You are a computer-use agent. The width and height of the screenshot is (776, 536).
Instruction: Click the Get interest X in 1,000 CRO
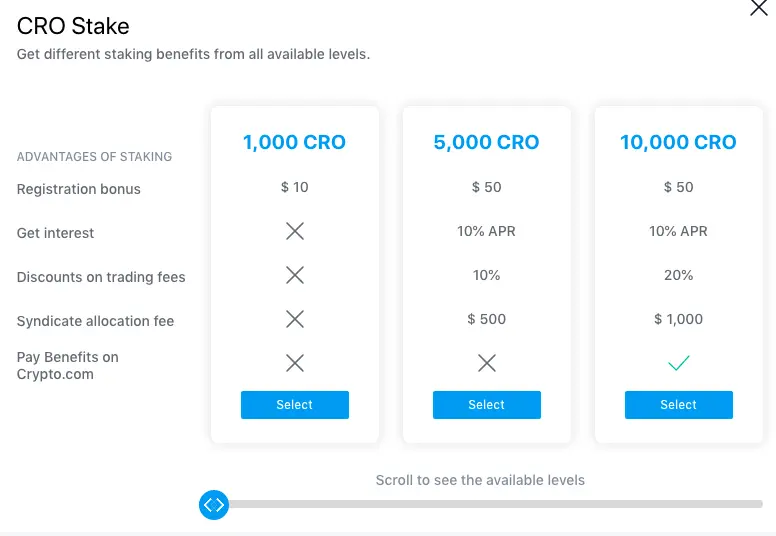pos(295,231)
